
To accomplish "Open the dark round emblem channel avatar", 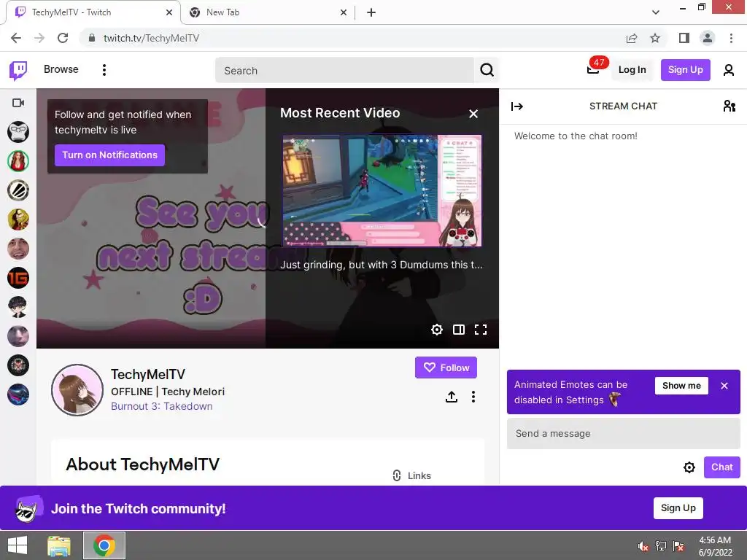I will 18,366.
